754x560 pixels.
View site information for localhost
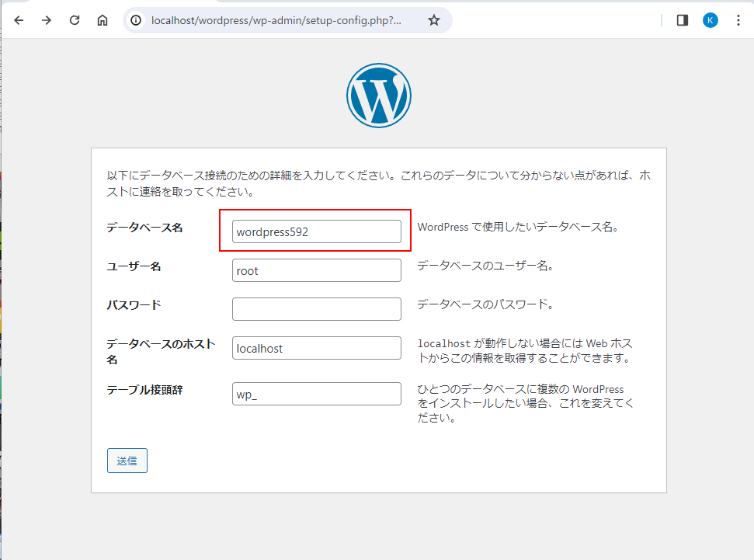(x=137, y=20)
